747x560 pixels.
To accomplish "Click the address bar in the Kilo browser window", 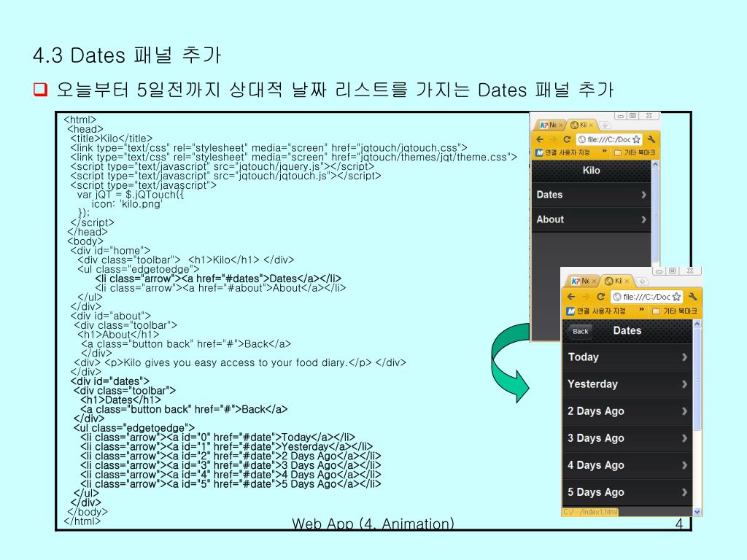I will 609,139.
